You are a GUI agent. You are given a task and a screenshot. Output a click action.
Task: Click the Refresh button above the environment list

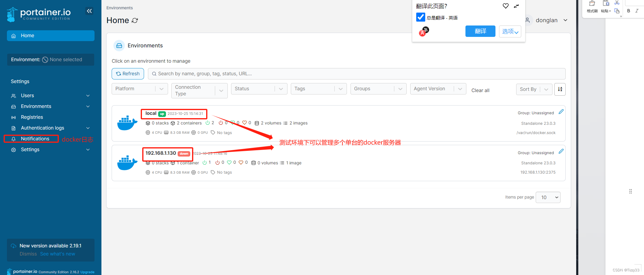click(x=128, y=74)
